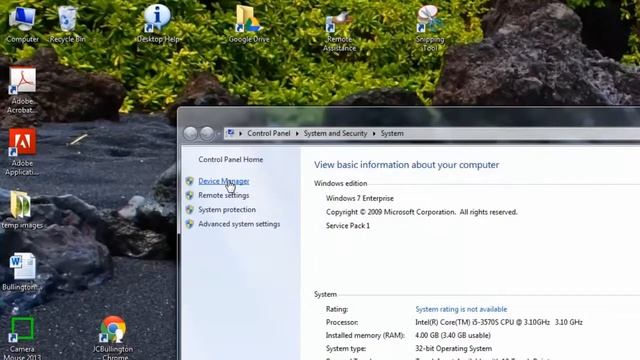Click the 'Service Pack 1' text
This screenshot has width=640, height=360.
point(348,226)
